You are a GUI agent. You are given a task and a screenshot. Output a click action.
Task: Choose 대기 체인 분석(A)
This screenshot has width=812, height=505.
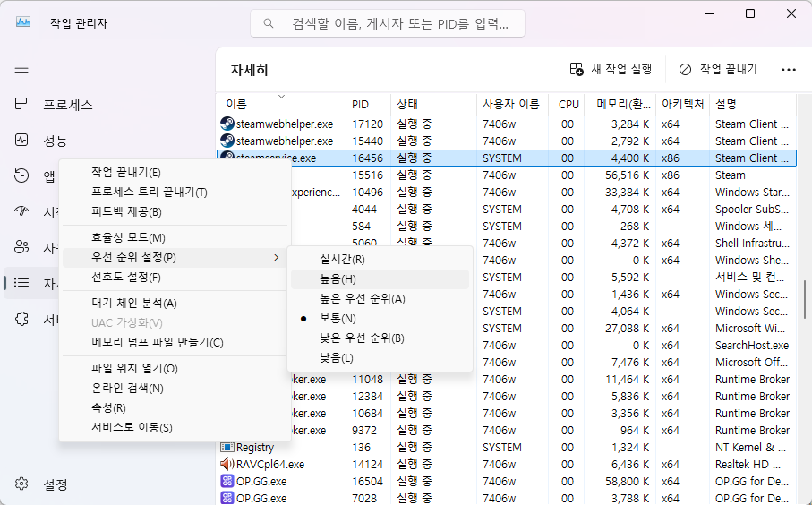point(175,303)
